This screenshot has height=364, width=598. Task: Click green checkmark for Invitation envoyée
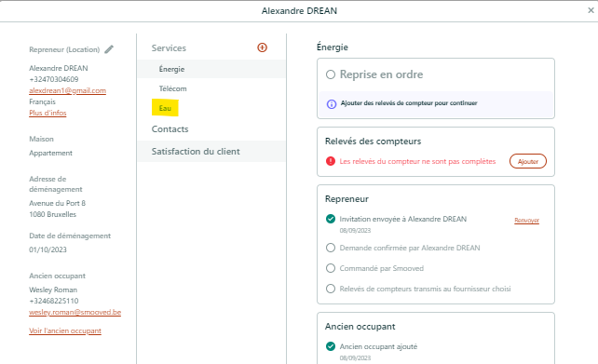coord(331,219)
